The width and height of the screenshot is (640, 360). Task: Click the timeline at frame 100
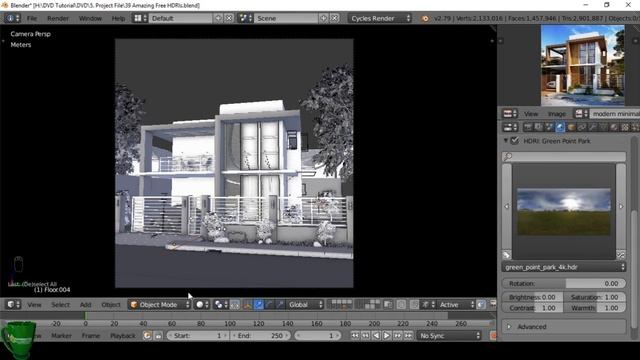(x=230, y=323)
